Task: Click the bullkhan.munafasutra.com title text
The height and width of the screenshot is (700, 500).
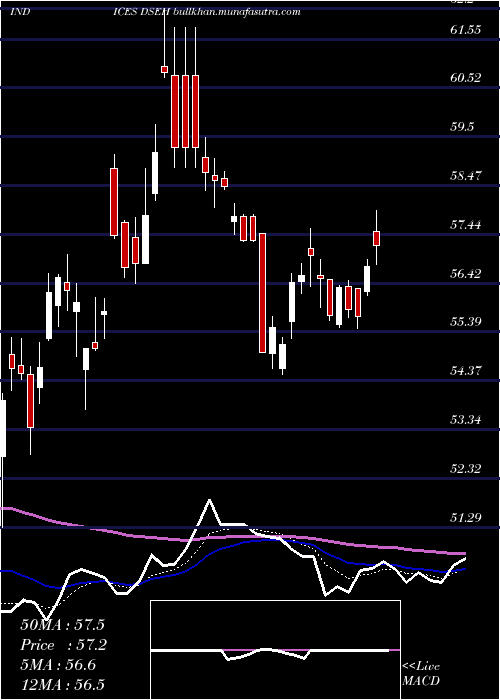Action: 235,12
